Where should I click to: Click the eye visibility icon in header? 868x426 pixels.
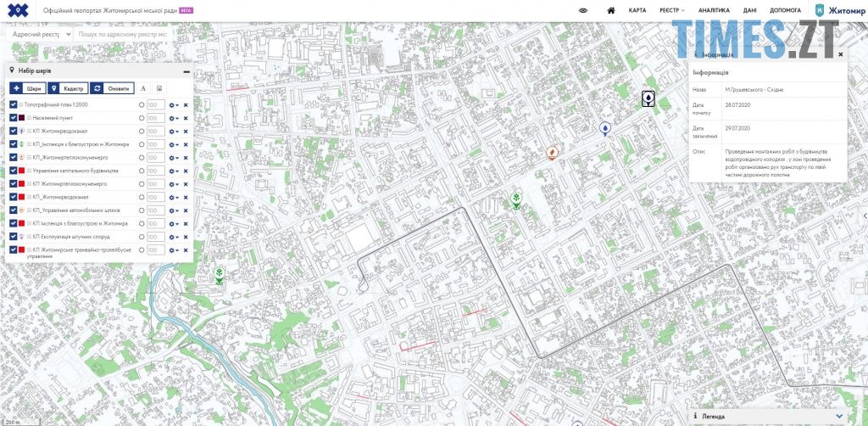(583, 10)
